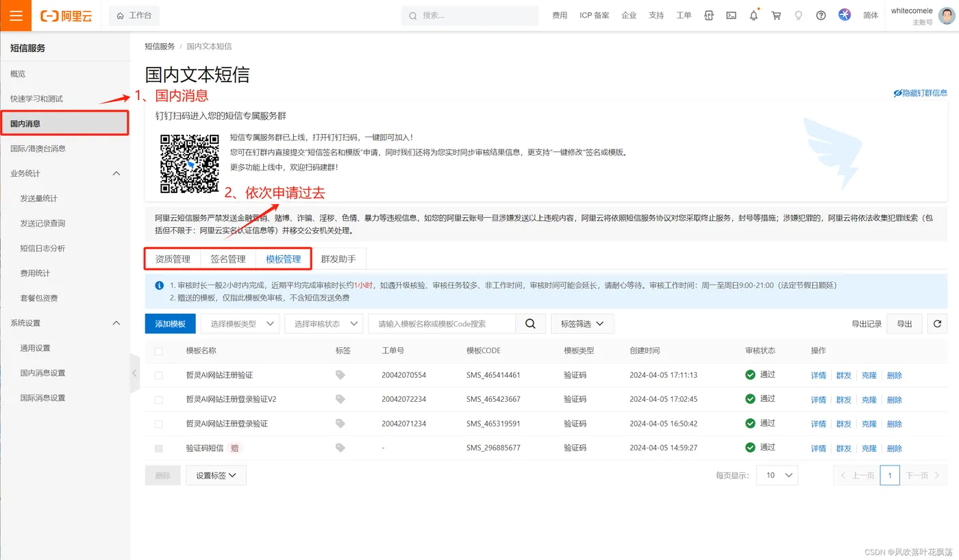Switch to 模板管理 tab
The image size is (959, 560).
[x=284, y=259]
